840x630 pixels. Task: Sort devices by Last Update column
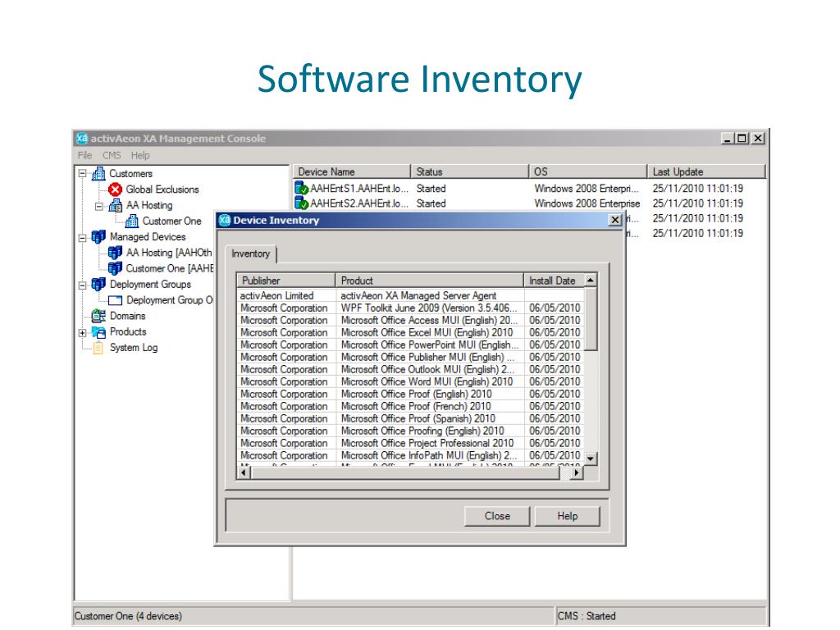(706, 171)
